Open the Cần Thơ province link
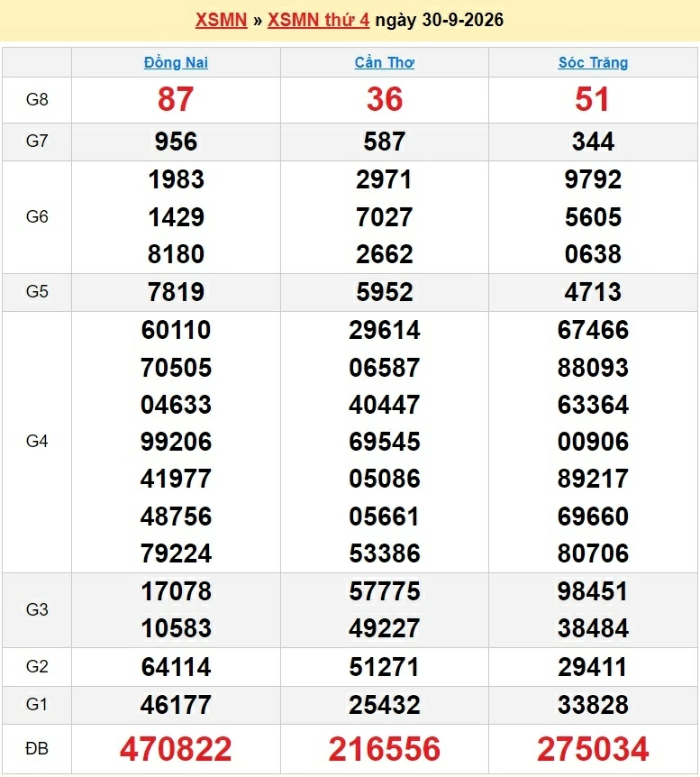Image resolution: width=700 pixels, height=777 pixels. [x=385, y=62]
